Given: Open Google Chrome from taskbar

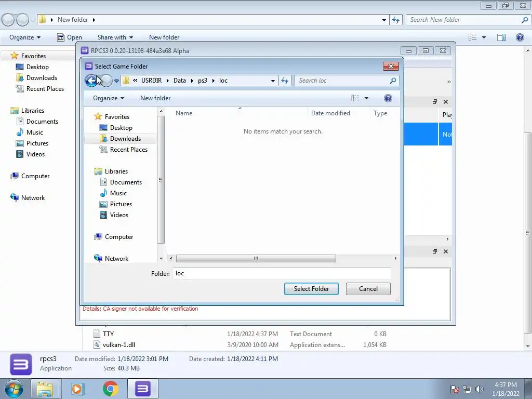Looking at the screenshot, I should pyautogui.click(x=111, y=389).
